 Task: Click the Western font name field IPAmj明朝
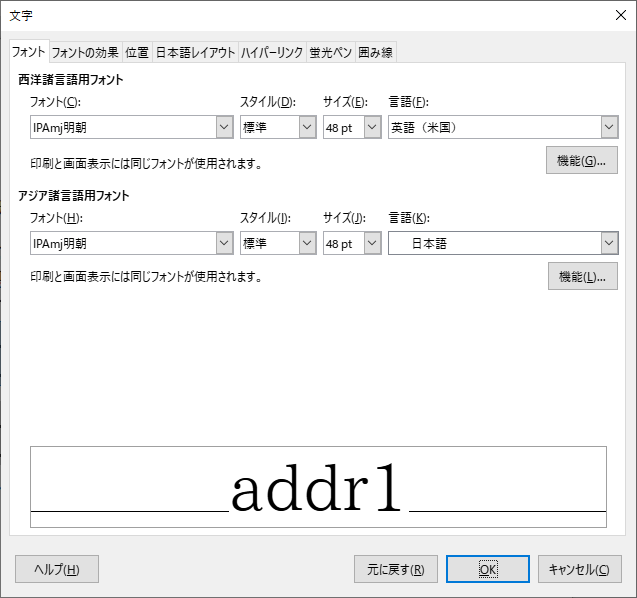[123, 127]
